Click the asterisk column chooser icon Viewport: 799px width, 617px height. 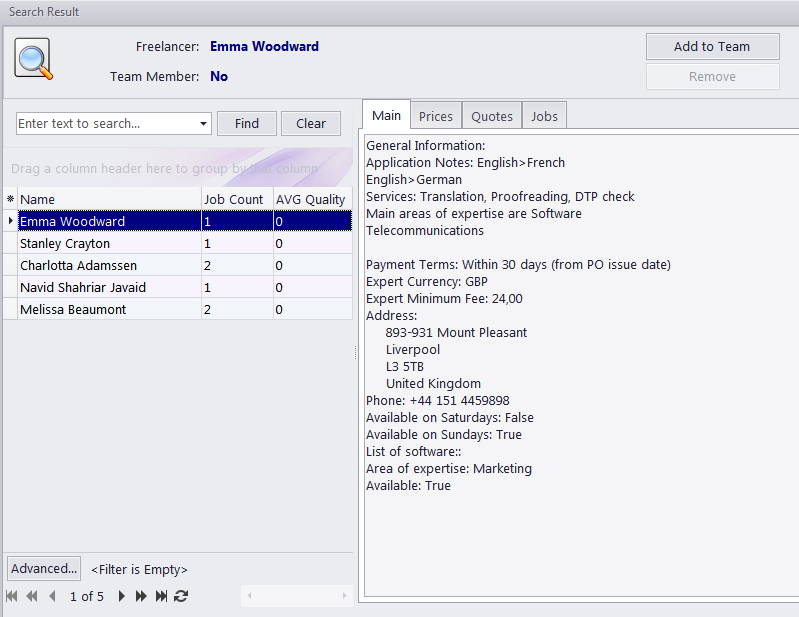click(x=10, y=199)
